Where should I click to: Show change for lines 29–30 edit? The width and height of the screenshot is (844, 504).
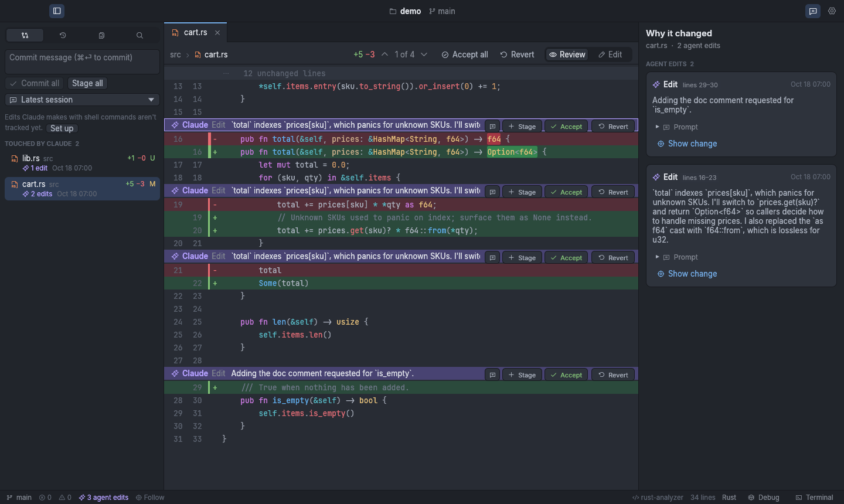[x=687, y=144]
